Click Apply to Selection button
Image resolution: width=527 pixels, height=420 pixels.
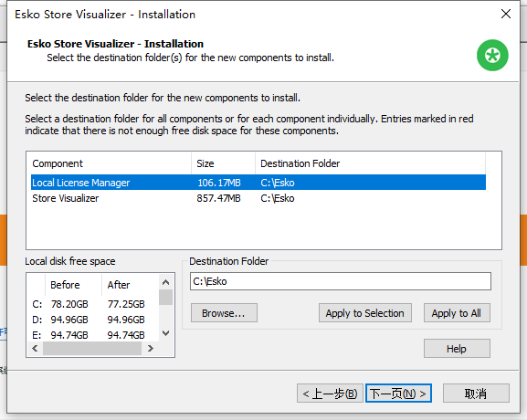365,313
